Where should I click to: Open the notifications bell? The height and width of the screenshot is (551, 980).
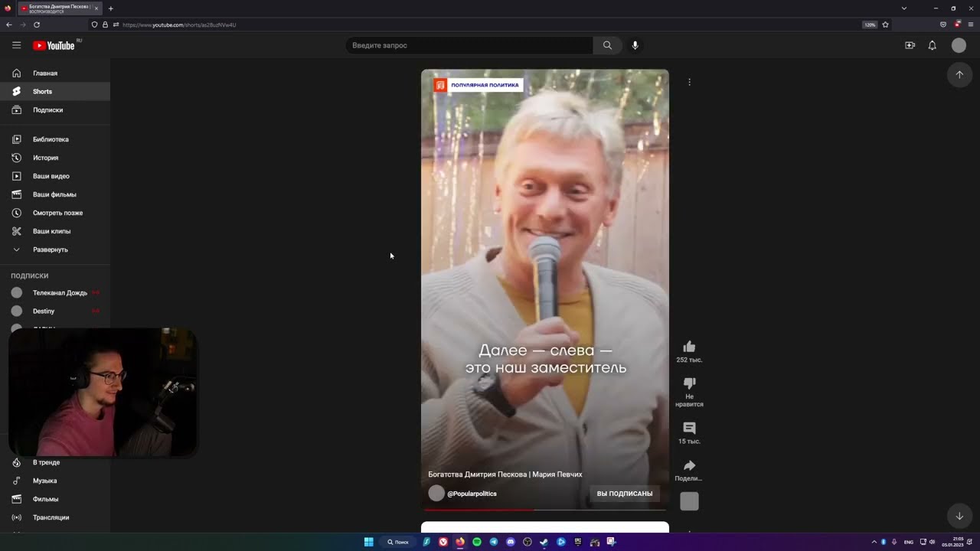pos(932,45)
